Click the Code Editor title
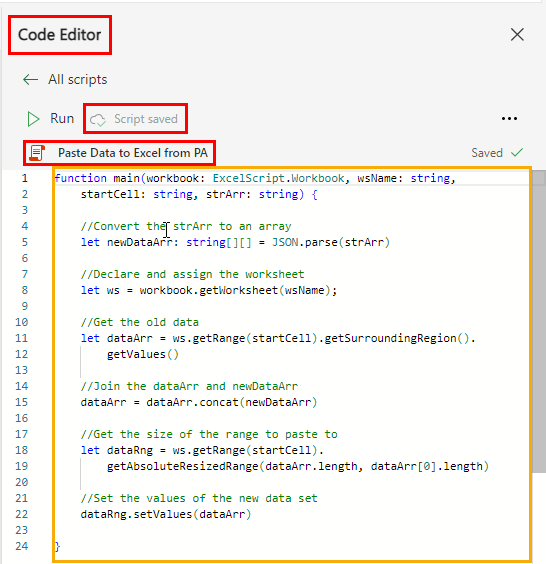 [60, 35]
